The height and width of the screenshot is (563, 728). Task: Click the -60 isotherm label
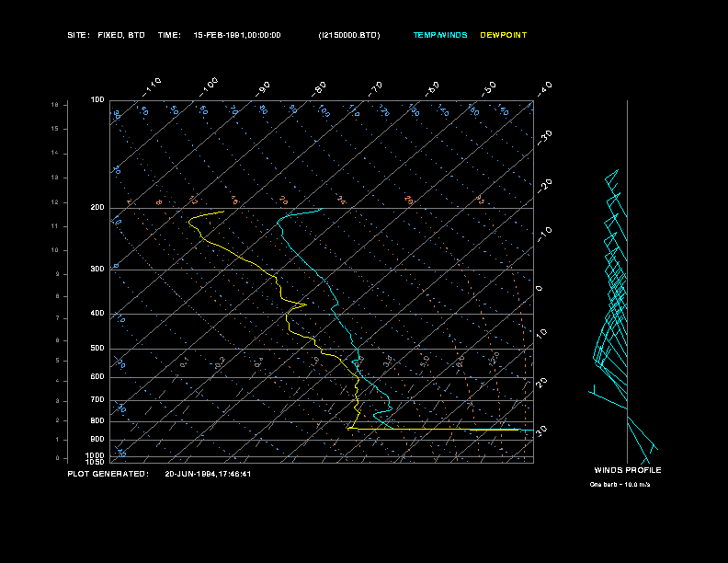click(x=432, y=89)
